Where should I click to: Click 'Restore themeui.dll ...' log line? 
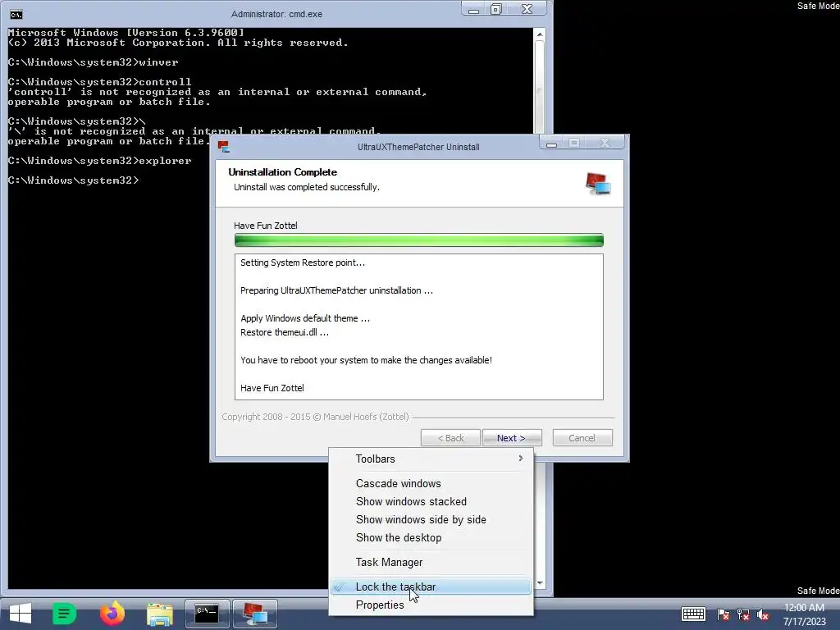(x=285, y=332)
